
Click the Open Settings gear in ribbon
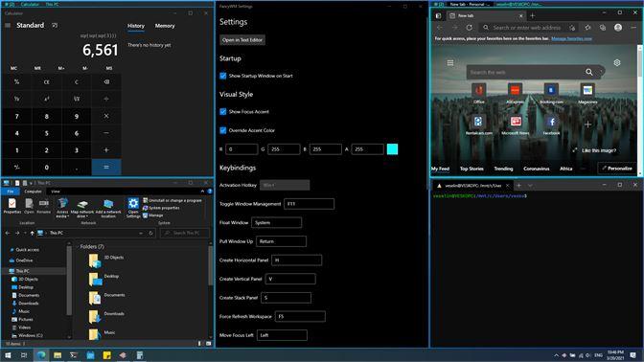pyautogui.click(x=133, y=207)
